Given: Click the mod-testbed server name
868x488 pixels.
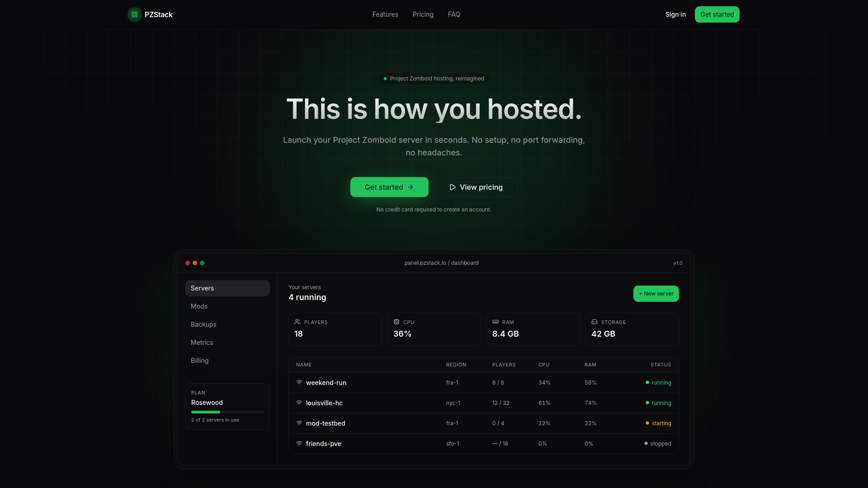Looking at the screenshot, I should [x=325, y=423].
